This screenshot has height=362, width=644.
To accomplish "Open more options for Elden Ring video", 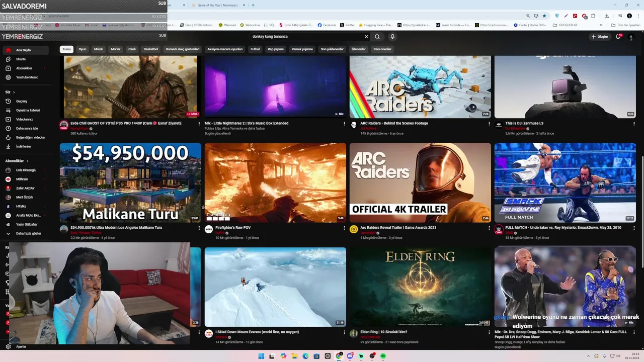I will (x=489, y=333).
